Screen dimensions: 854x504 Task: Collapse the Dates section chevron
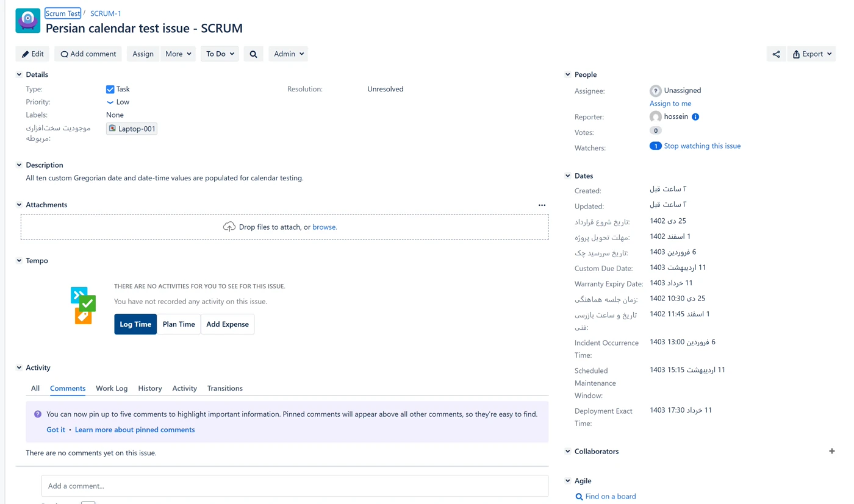click(568, 176)
